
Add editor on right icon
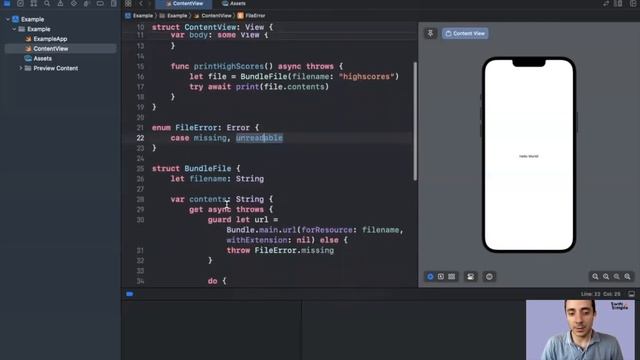[633, 3]
